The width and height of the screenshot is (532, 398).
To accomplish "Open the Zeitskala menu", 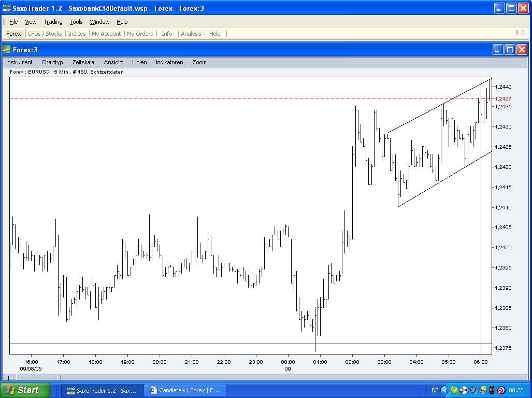I will point(83,62).
